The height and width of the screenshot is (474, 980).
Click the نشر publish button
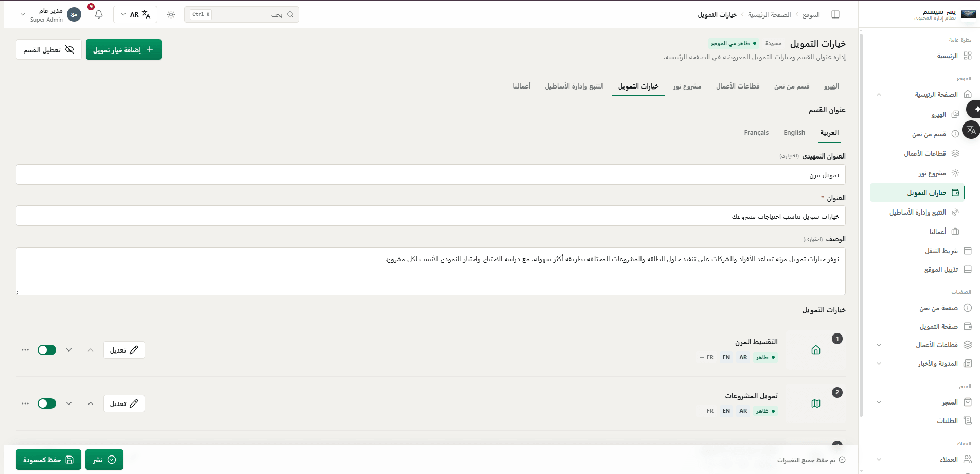(104, 460)
